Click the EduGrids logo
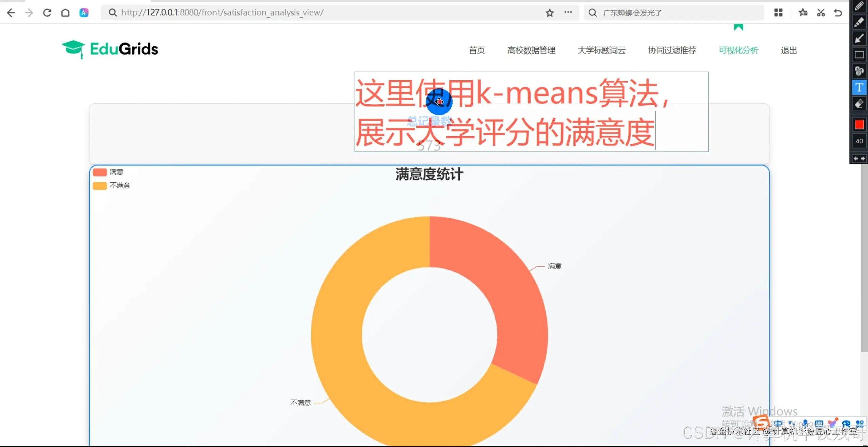This screenshot has width=868, height=447. [x=110, y=49]
